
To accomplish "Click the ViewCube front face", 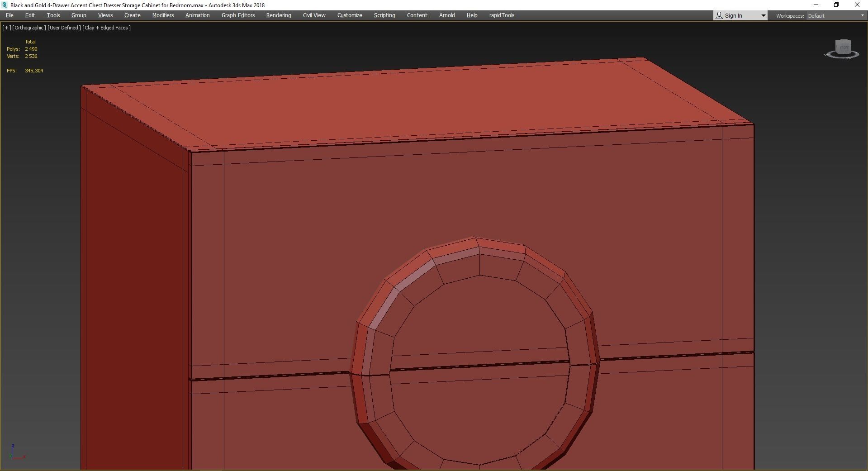I will (x=844, y=48).
